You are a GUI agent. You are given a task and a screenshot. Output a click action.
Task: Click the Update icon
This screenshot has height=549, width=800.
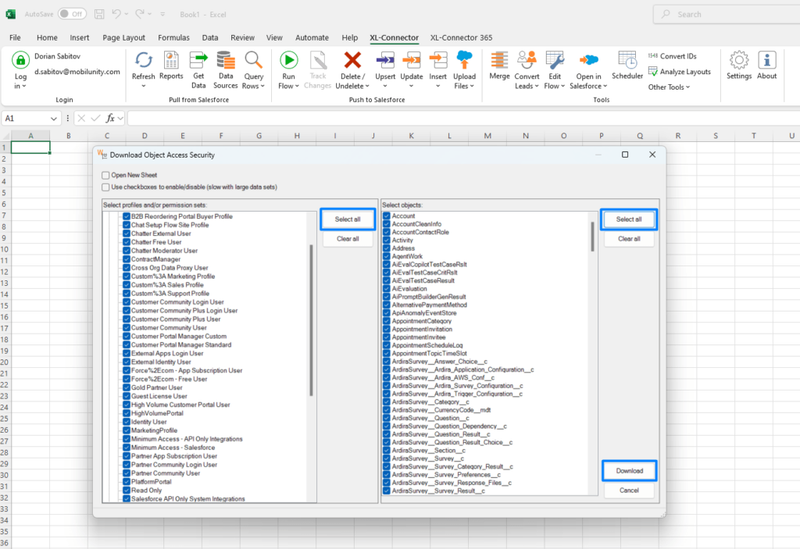tap(411, 60)
